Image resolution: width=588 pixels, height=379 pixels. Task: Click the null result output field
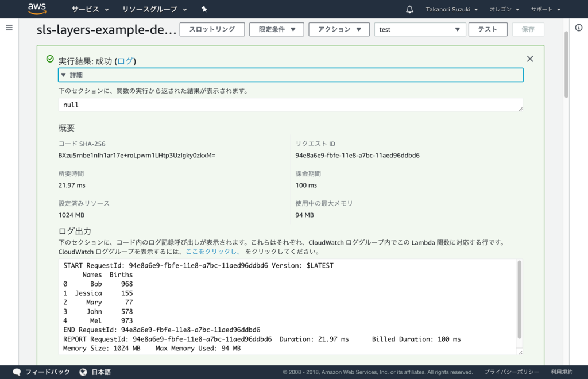pos(291,105)
